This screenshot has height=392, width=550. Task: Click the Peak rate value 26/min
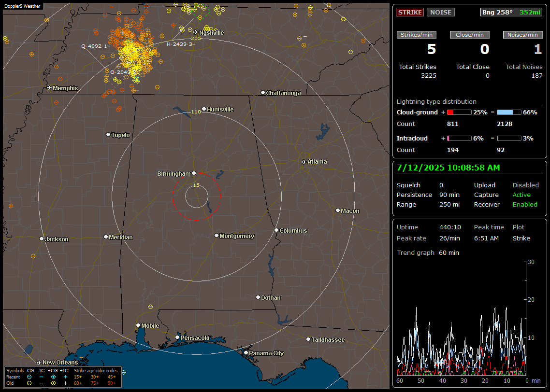point(450,238)
